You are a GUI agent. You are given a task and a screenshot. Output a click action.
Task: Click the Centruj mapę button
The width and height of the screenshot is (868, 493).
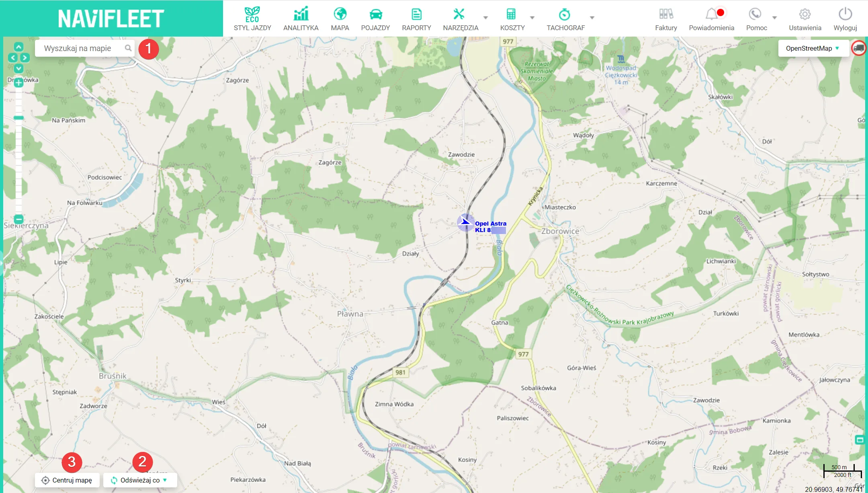click(67, 480)
